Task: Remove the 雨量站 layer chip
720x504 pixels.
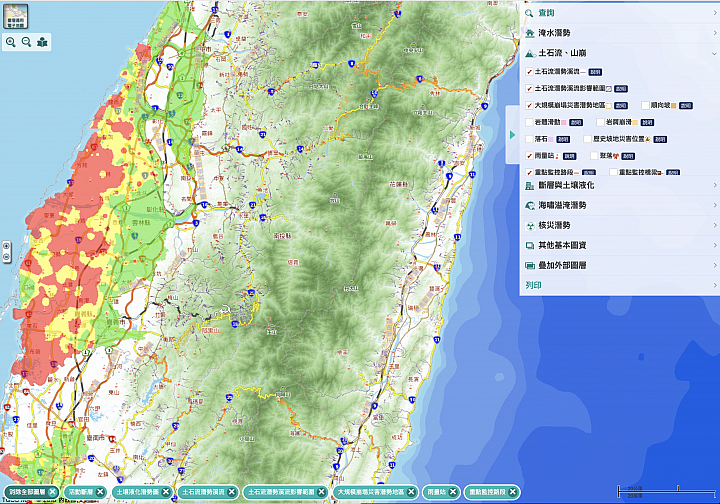Action: [x=454, y=492]
